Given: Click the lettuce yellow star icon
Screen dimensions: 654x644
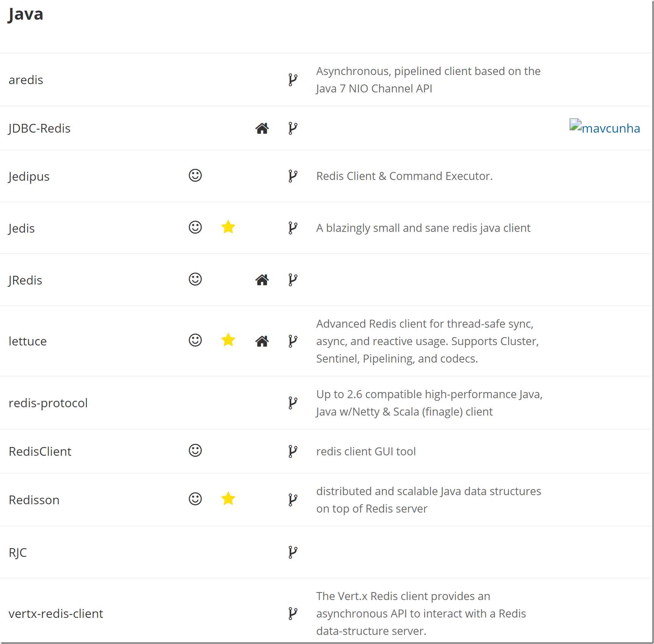Looking at the screenshot, I should click(228, 340).
